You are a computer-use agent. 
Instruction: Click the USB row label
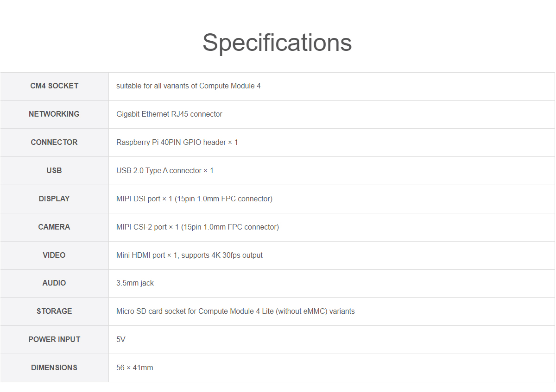(54, 170)
